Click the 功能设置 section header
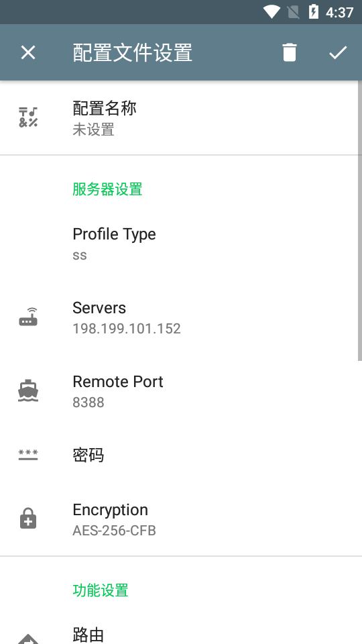The image size is (362, 644). (x=101, y=590)
